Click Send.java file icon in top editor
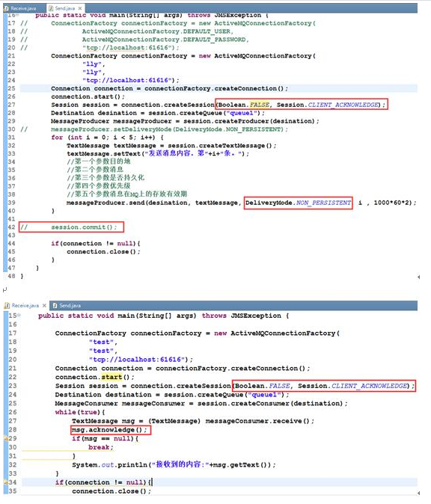The height and width of the screenshot is (504, 431). [x=50, y=8]
